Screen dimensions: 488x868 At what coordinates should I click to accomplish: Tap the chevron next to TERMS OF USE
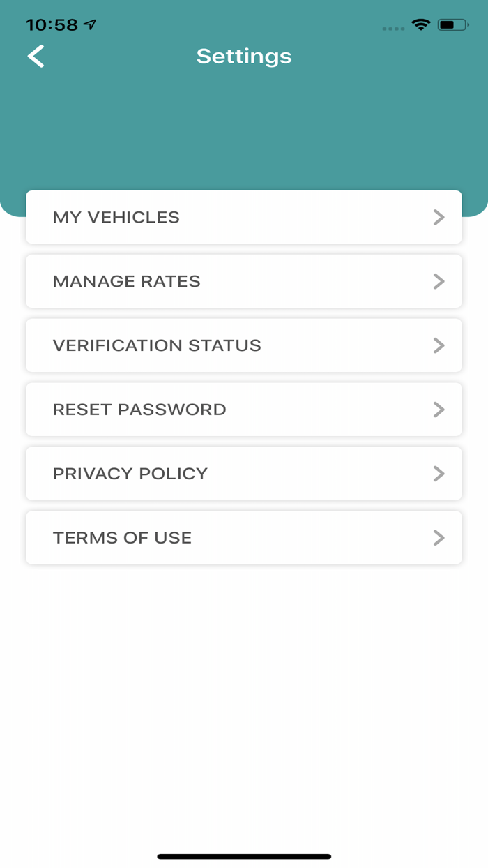pyautogui.click(x=439, y=537)
